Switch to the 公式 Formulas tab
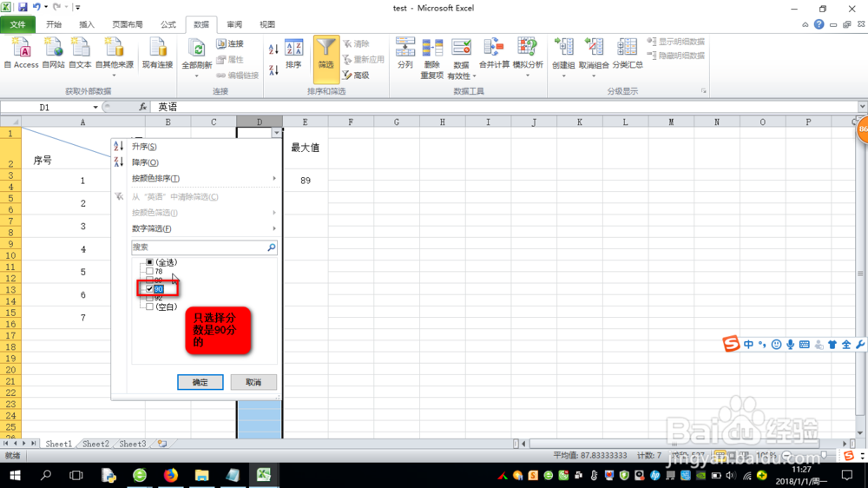Image resolution: width=868 pixels, height=488 pixels. [x=168, y=24]
